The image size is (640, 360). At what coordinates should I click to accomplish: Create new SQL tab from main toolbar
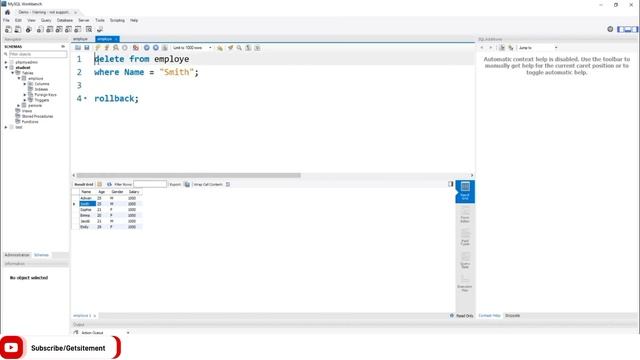[8, 29]
